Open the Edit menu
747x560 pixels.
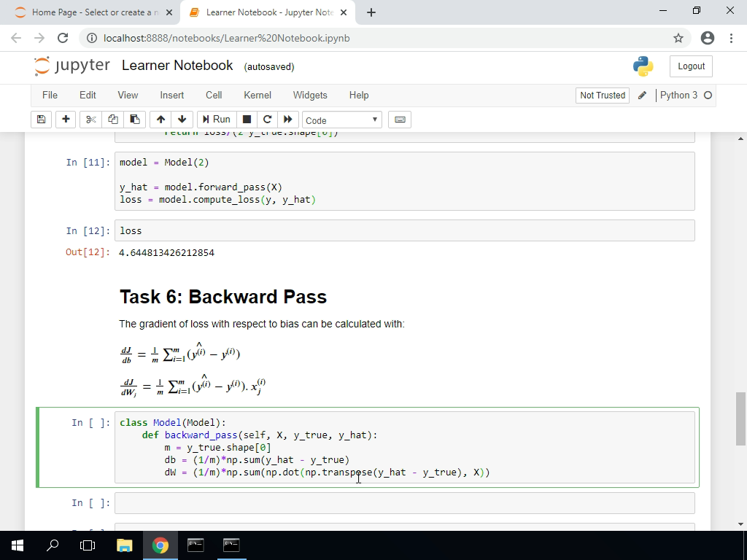(88, 96)
